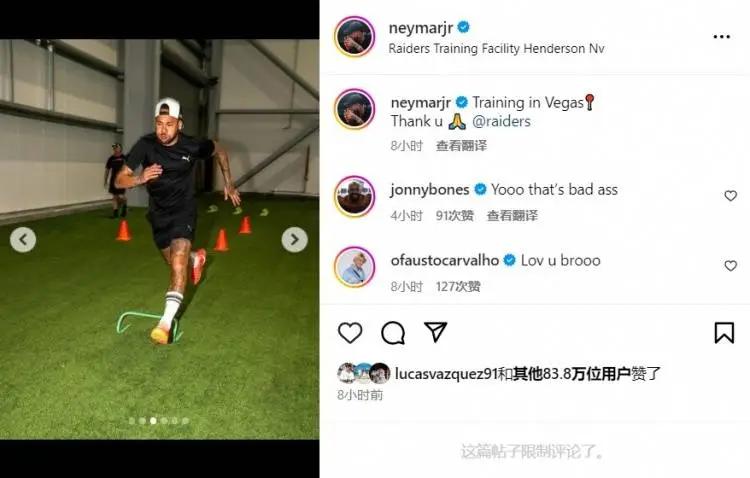View translation of jonnybones' comment
The width and height of the screenshot is (750, 478).
tap(512, 215)
